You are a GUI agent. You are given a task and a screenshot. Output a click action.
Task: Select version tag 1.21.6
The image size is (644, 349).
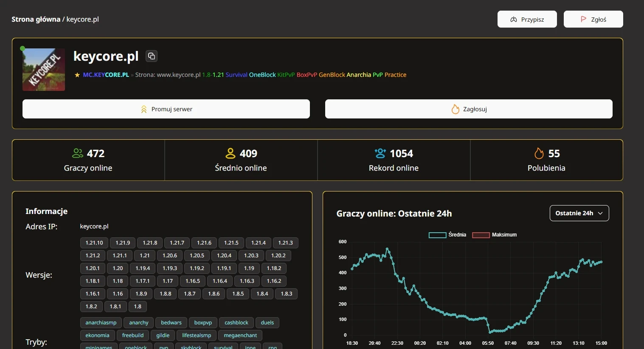coord(204,243)
